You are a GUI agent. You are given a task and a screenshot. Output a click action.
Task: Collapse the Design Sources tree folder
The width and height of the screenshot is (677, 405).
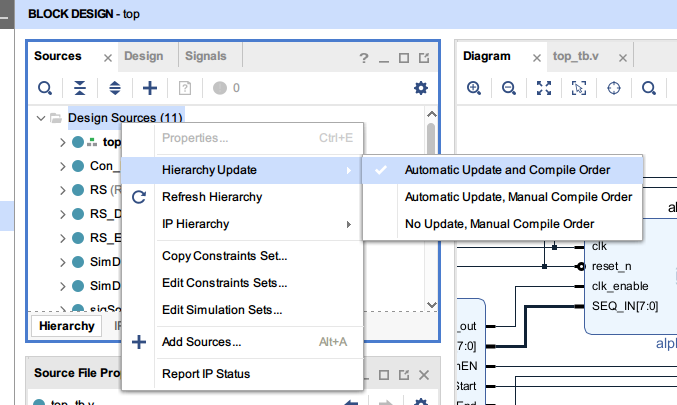pos(40,118)
